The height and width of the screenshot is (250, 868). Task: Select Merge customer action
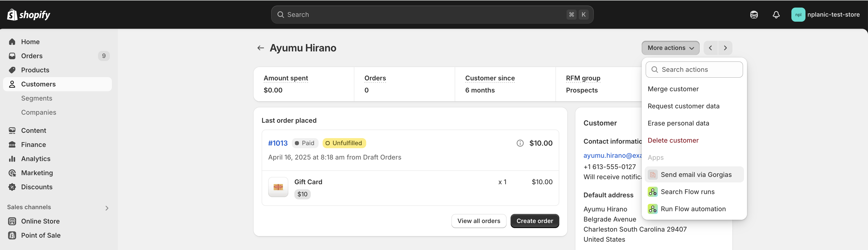pyautogui.click(x=673, y=89)
